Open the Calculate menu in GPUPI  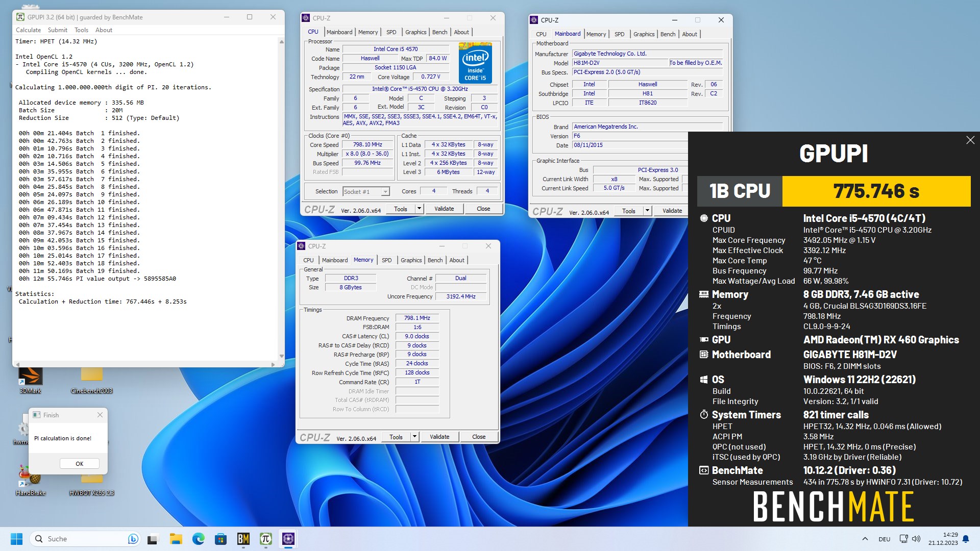click(x=28, y=30)
